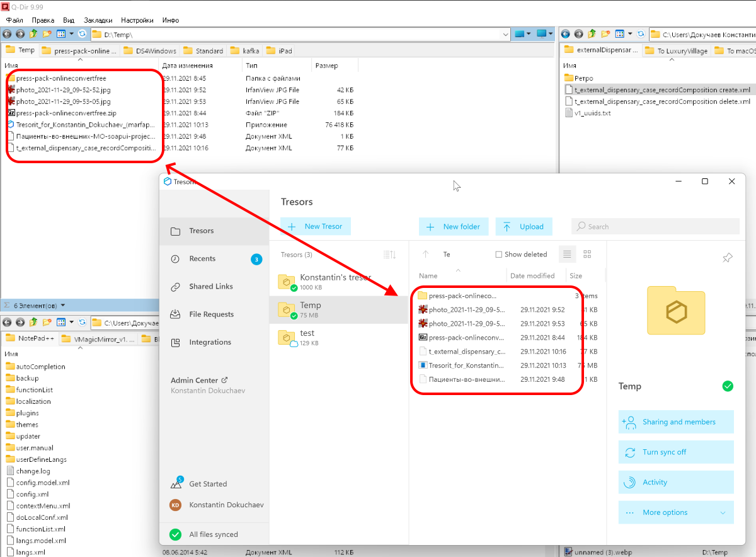Click the New Tresor button
This screenshot has height=557, width=756.
[315, 226]
